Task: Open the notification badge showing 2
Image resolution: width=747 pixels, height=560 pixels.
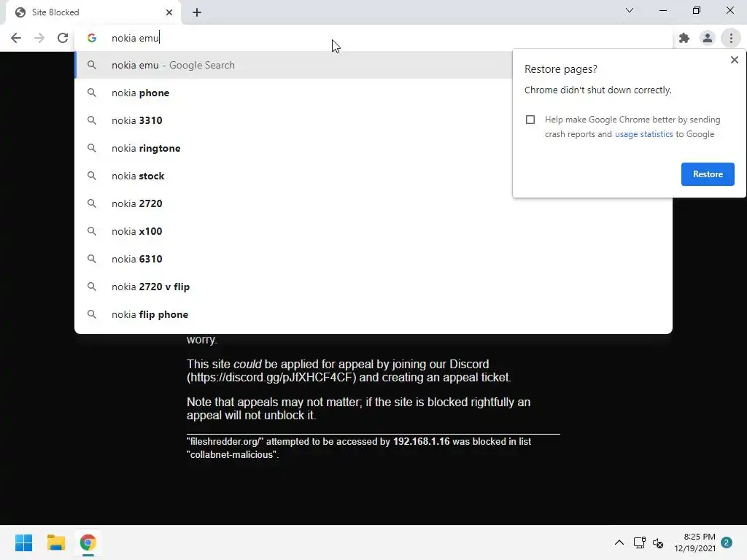Action: click(726, 542)
